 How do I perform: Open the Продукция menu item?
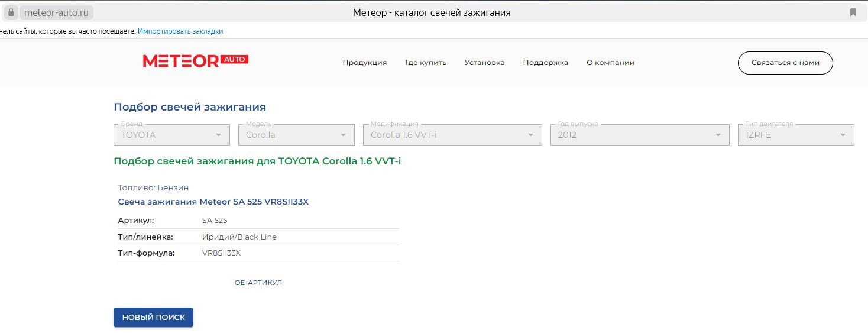(365, 63)
